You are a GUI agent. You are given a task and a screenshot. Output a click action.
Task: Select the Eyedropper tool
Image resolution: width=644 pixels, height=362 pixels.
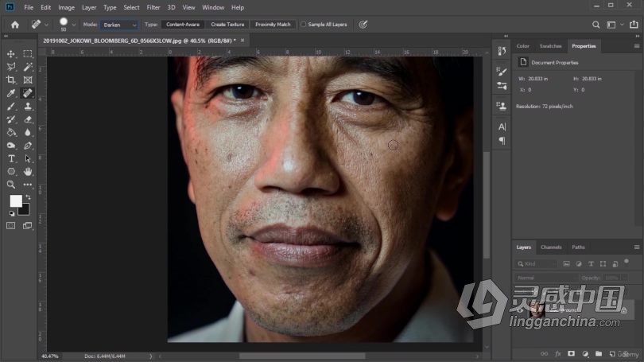coord(11,93)
